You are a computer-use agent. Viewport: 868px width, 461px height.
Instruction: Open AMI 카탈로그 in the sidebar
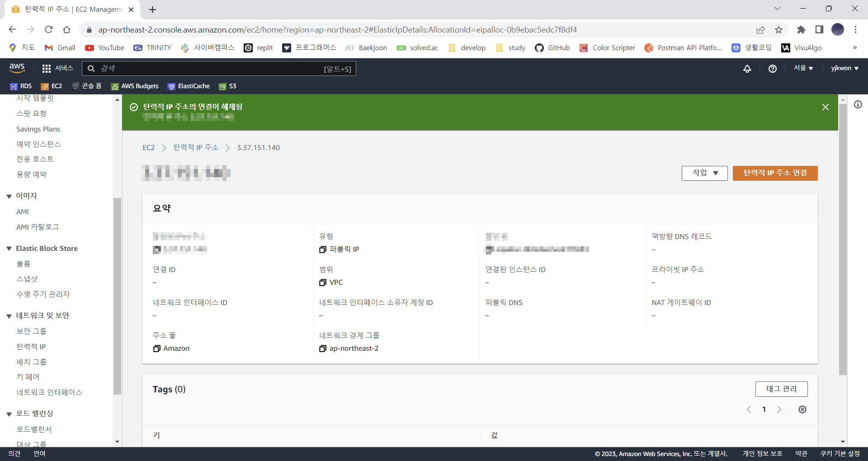click(x=38, y=227)
